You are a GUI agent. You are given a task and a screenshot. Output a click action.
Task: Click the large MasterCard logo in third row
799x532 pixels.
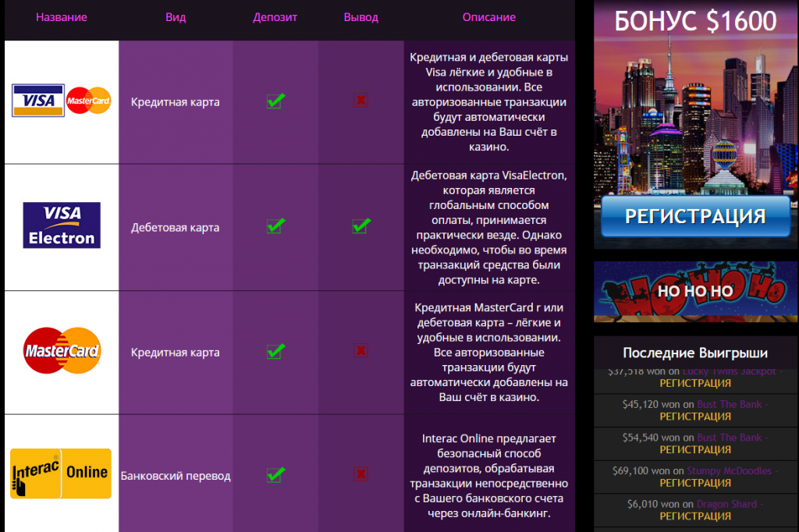(x=62, y=351)
